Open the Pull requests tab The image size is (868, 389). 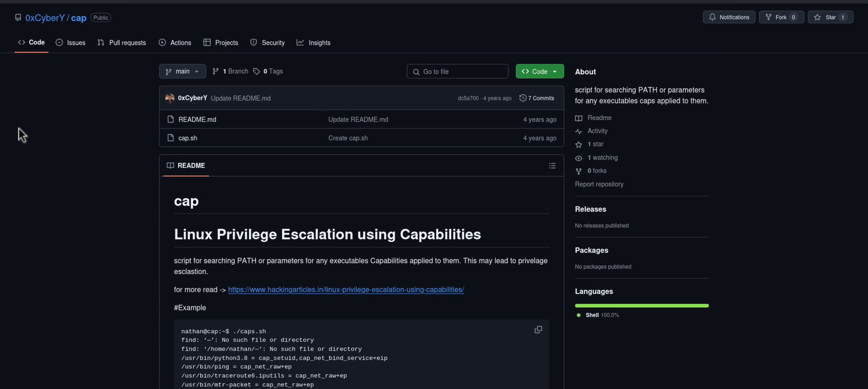tap(122, 42)
